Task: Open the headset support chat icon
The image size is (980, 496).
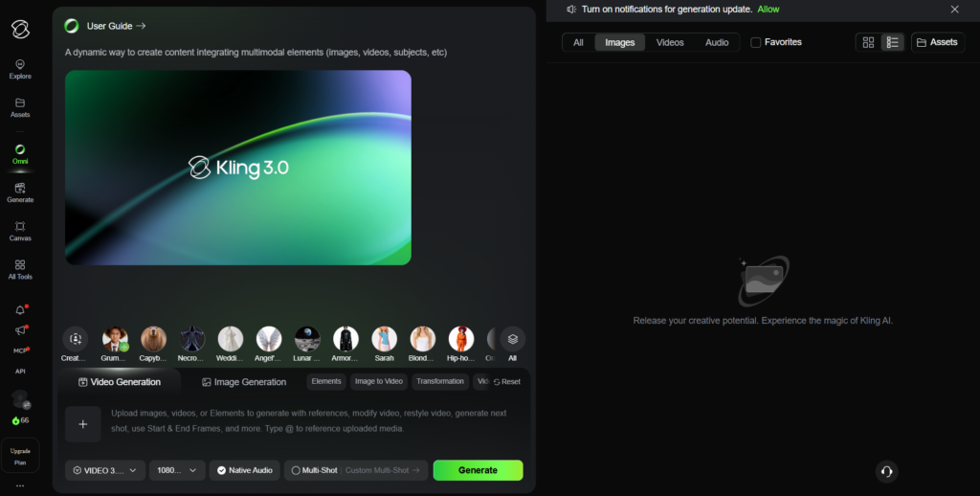Action: point(886,472)
